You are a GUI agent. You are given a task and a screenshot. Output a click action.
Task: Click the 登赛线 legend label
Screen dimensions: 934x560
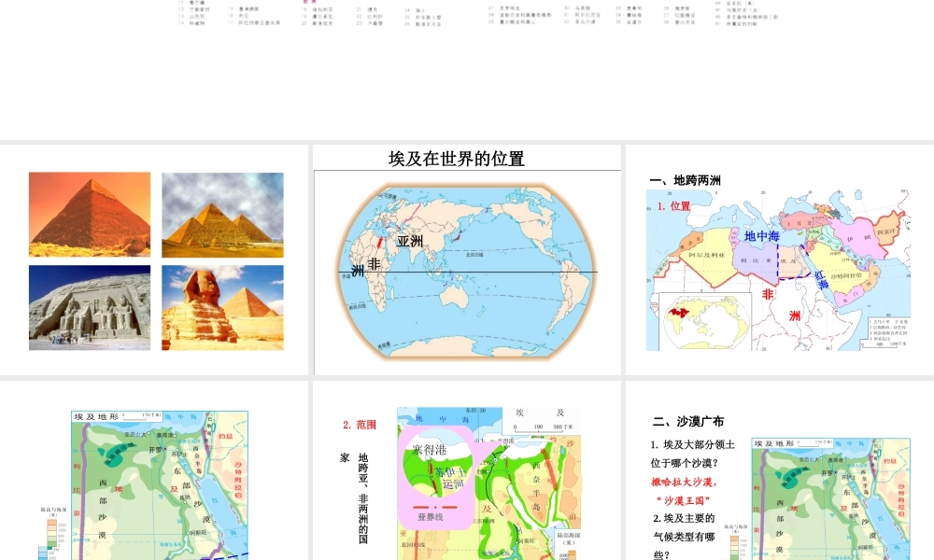(430, 517)
